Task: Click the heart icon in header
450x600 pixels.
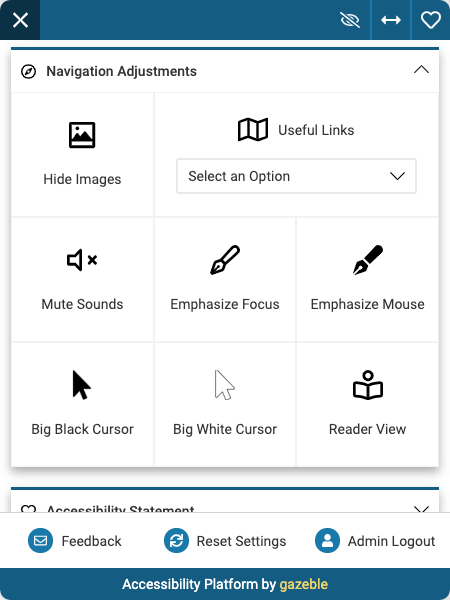Action: point(430,20)
